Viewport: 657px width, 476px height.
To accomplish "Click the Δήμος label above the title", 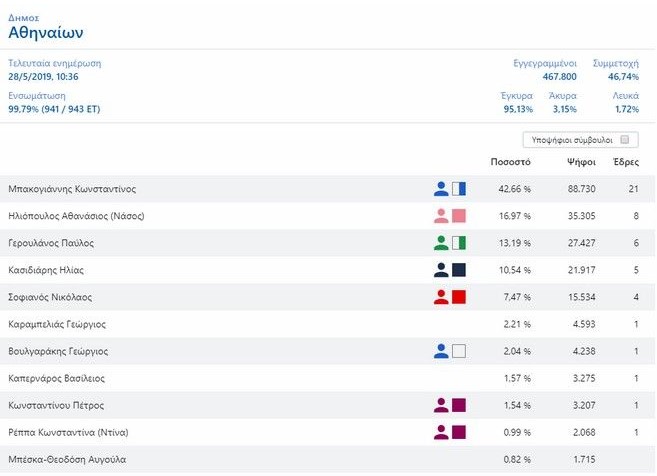I will 22,17.
